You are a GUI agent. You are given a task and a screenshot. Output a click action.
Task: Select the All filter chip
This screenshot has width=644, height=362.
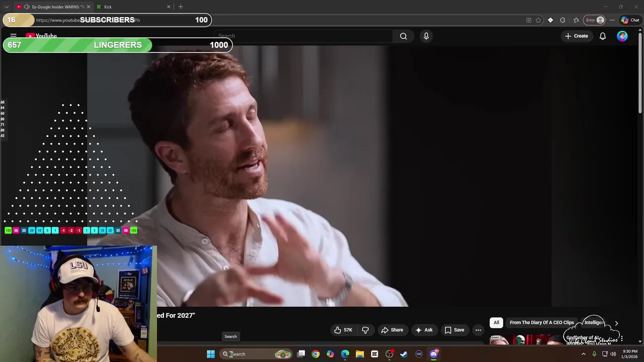coord(496,323)
